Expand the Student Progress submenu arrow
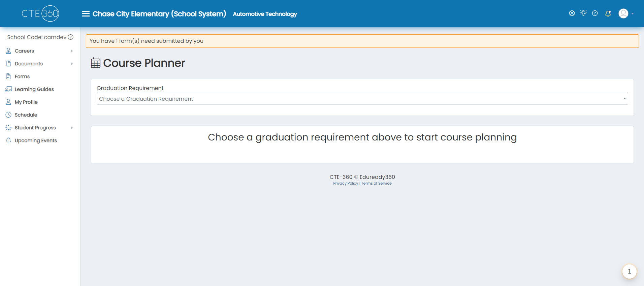The image size is (644, 286). (72, 128)
